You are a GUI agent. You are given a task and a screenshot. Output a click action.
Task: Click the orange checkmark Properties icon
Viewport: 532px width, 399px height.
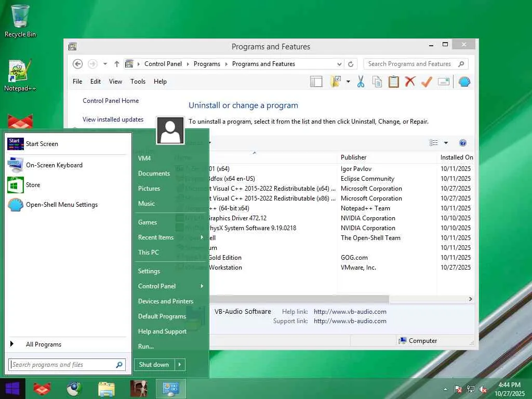click(x=427, y=82)
